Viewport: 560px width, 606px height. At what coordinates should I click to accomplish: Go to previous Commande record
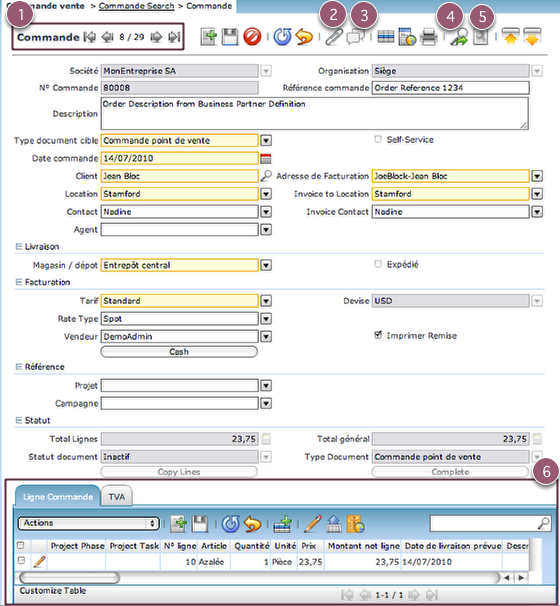coord(107,37)
